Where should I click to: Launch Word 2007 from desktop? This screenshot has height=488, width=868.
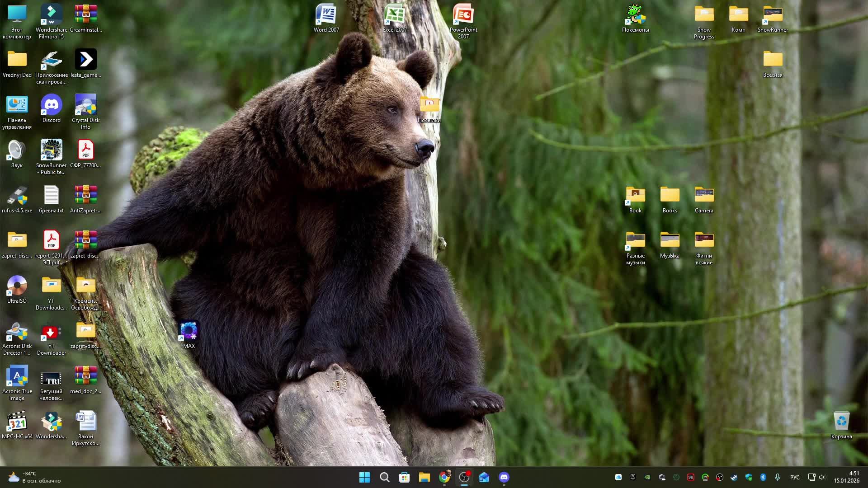tap(326, 18)
